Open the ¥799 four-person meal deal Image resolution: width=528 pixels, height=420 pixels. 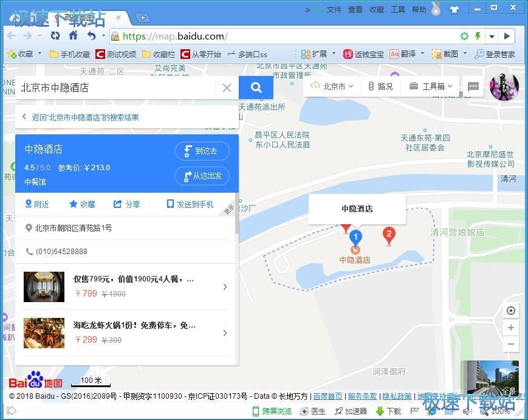125,287
